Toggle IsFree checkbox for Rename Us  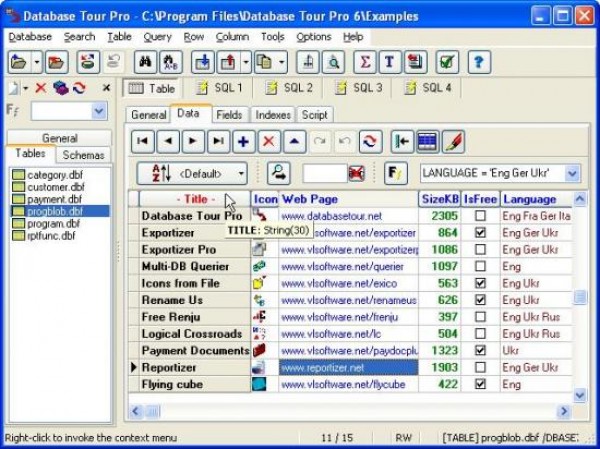point(480,300)
